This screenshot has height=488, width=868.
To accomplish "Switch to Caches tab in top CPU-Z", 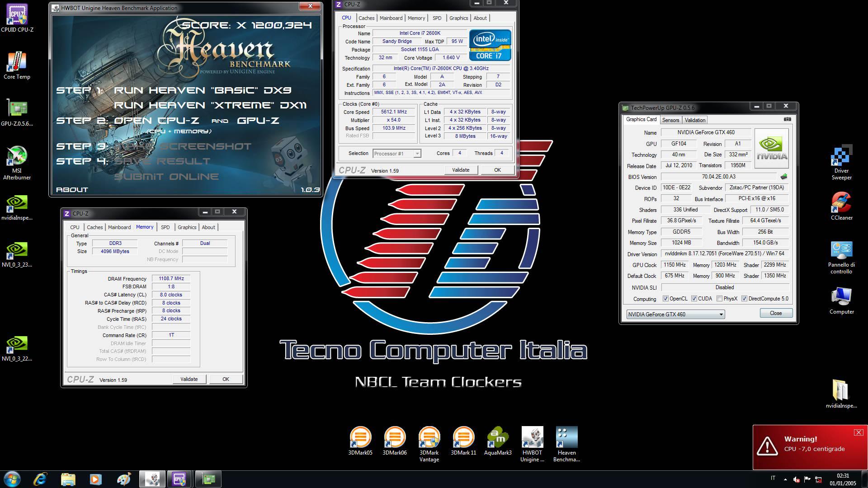I will 366,18.
